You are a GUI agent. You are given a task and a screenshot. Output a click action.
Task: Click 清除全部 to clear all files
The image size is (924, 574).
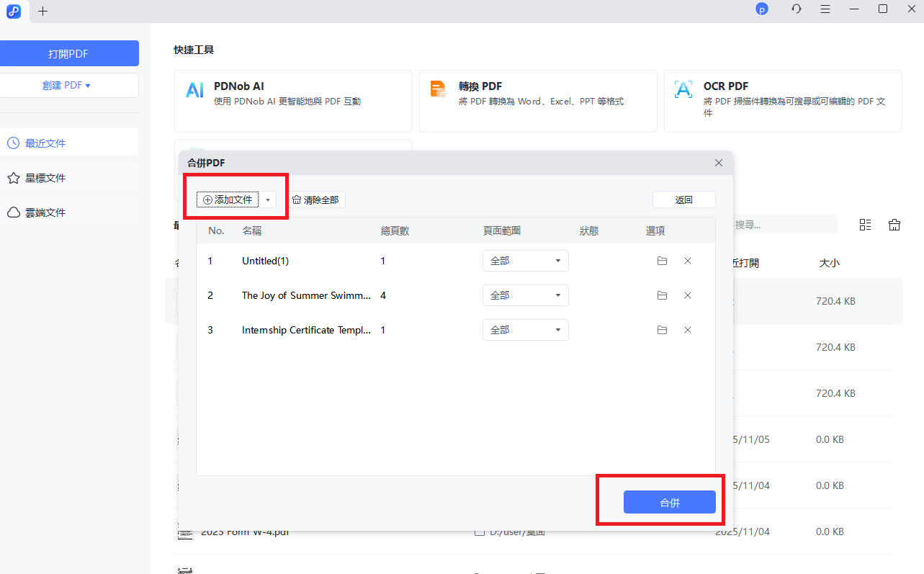click(x=315, y=200)
